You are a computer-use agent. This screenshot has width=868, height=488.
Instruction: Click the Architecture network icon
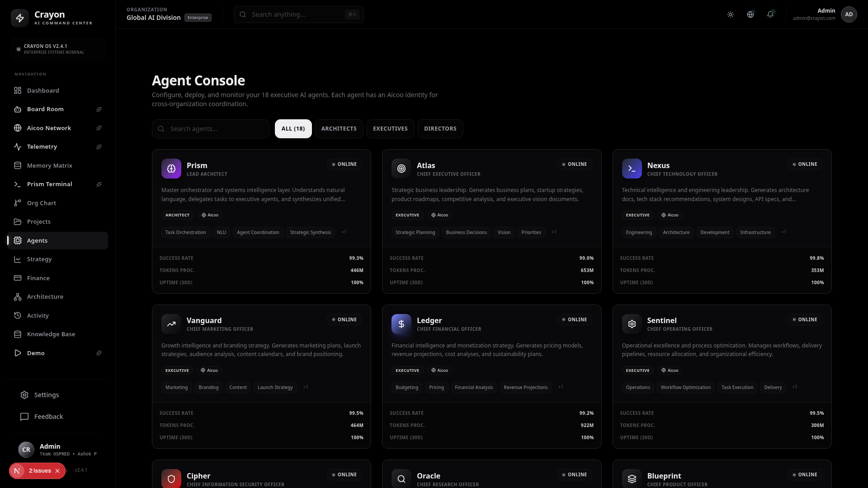click(18, 297)
